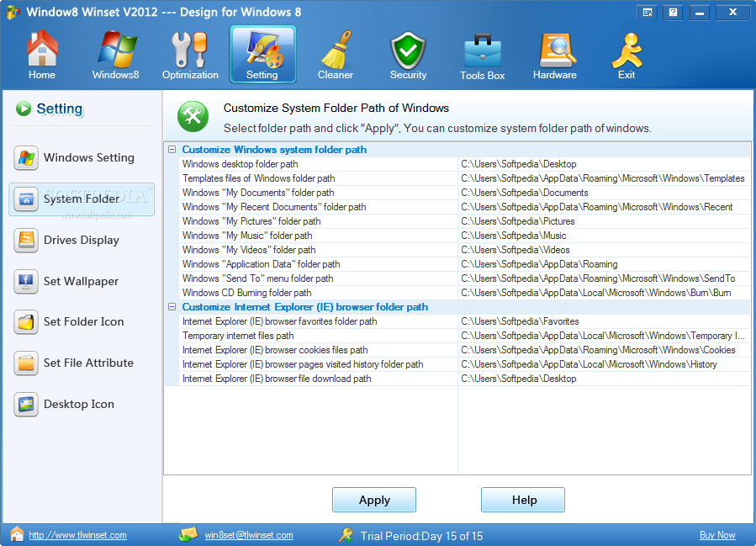756x546 pixels.
Task: Click the Exit running figure icon
Action: pyautogui.click(x=626, y=50)
